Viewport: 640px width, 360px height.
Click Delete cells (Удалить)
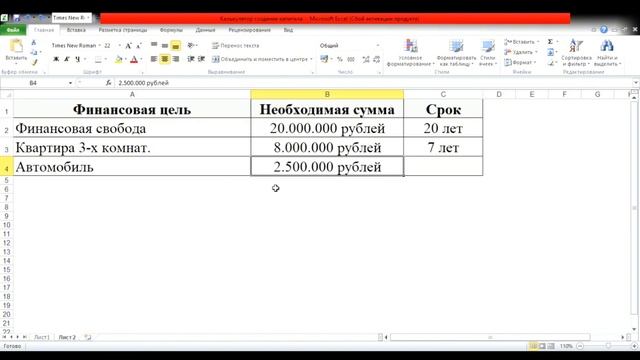pos(521,52)
